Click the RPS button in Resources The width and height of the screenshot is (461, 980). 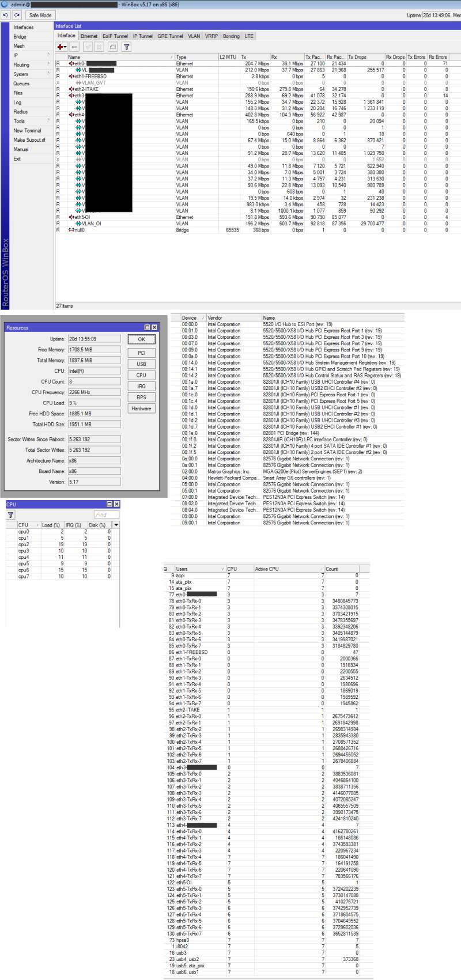click(141, 398)
